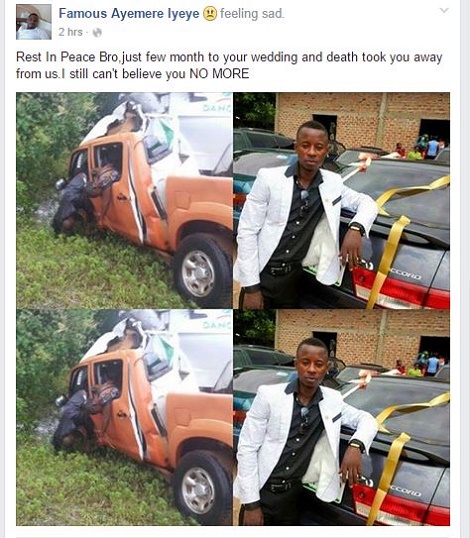Click the Accord badge in the upper car photo

pyautogui.click(x=405, y=274)
